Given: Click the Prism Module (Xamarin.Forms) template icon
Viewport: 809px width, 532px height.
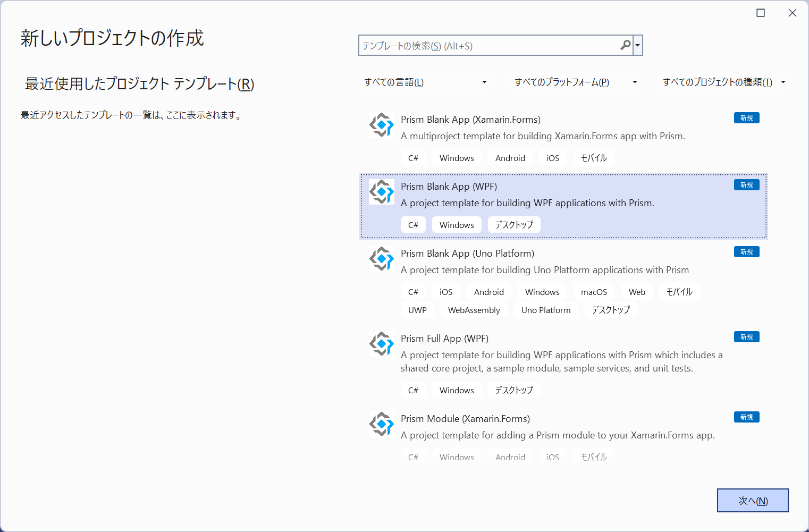Looking at the screenshot, I should (x=382, y=424).
